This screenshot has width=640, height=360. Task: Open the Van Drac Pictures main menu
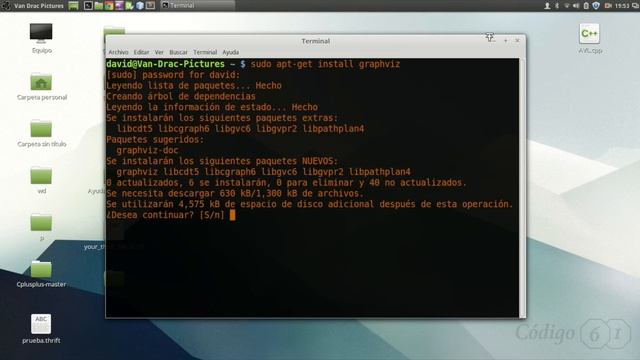click(33, 6)
